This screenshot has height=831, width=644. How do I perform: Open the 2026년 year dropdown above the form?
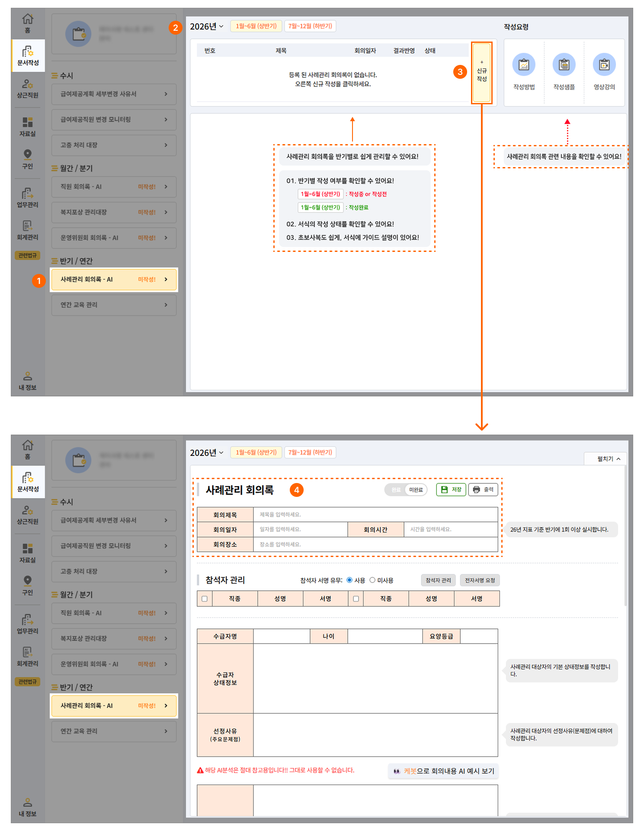click(x=207, y=453)
